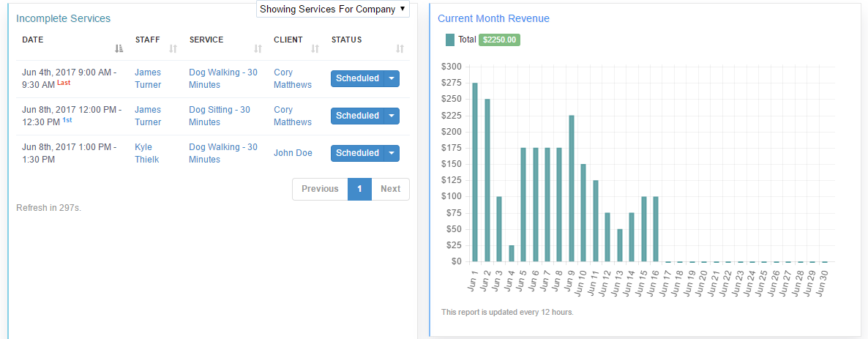Sort table by Staff column icon
Image resolution: width=868 pixels, height=339 pixels.
point(173,49)
